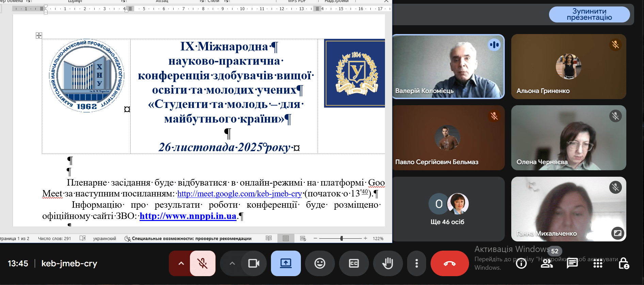Viewport: 644px width, 285px height.
Task: Show the participants people panel
Action: (547, 263)
